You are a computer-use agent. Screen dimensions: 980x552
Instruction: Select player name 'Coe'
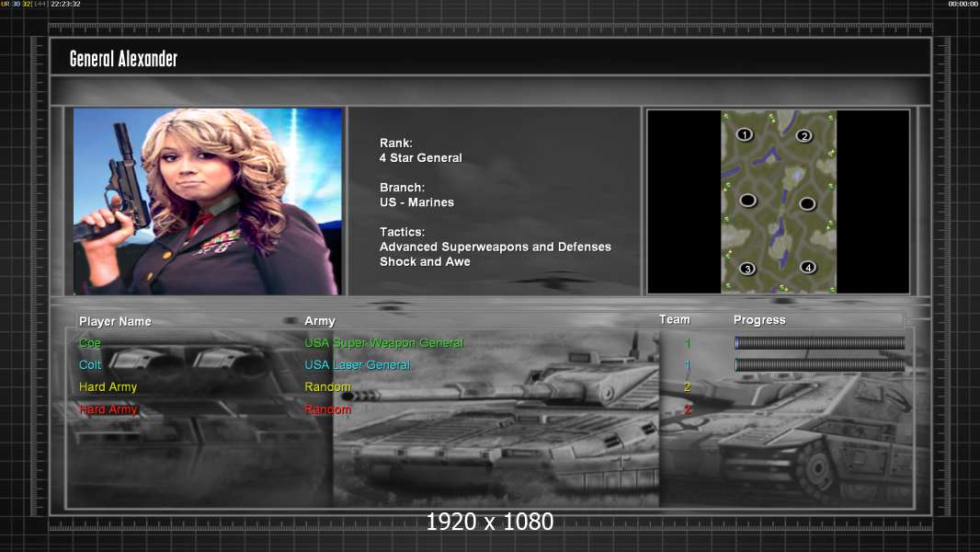tap(90, 343)
